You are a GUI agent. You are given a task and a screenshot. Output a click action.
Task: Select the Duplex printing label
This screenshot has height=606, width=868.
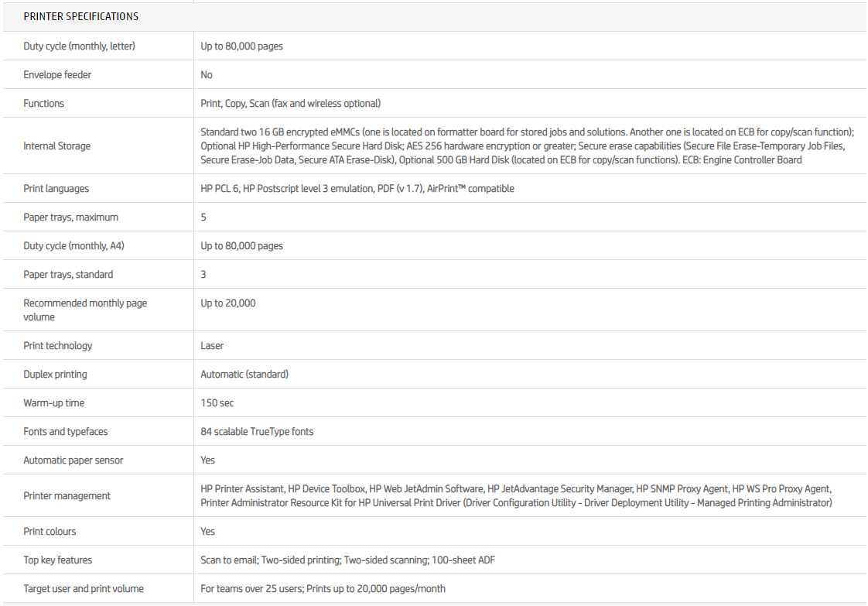[55, 375]
